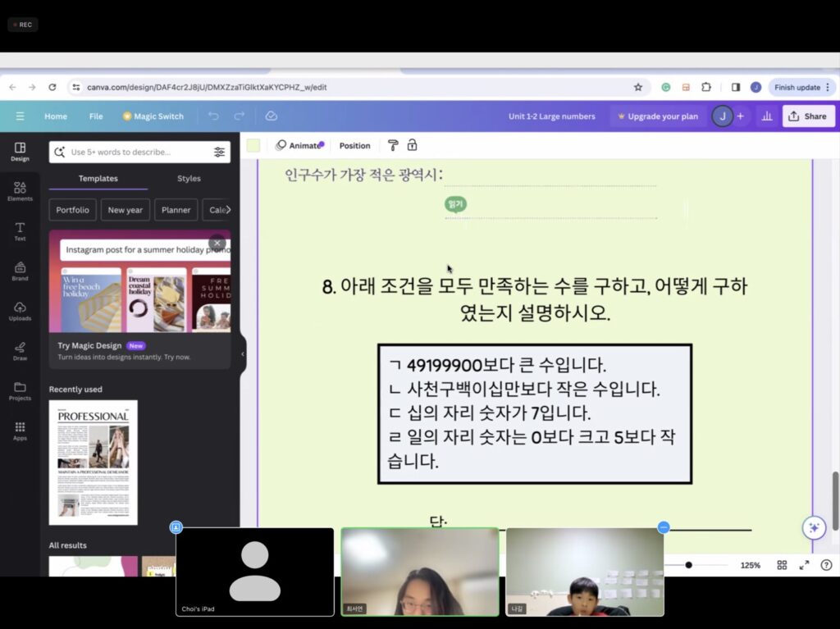Reload the Canva page
The height and width of the screenshot is (629, 840).
pos(52,87)
